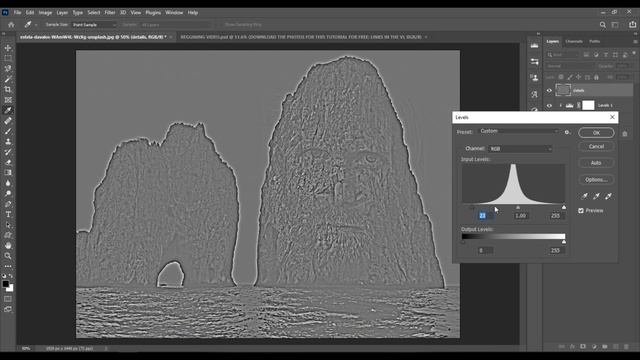Select the Frame tool
The image size is (640, 360).
[8, 100]
